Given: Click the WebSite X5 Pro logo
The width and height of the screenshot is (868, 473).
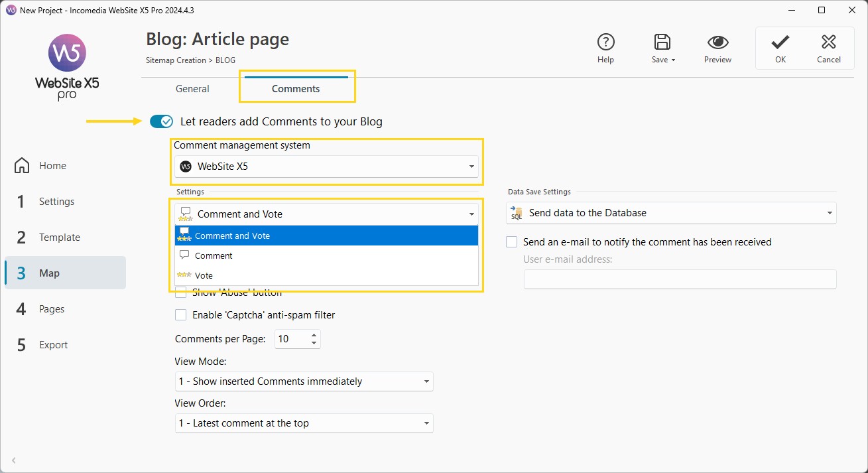Looking at the screenshot, I should (67, 67).
